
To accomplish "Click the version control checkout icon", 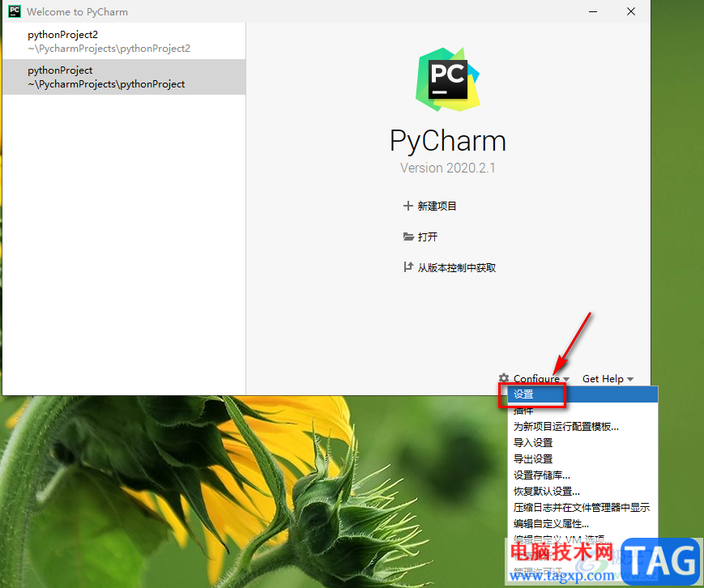I will pyautogui.click(x=407, y=267).
